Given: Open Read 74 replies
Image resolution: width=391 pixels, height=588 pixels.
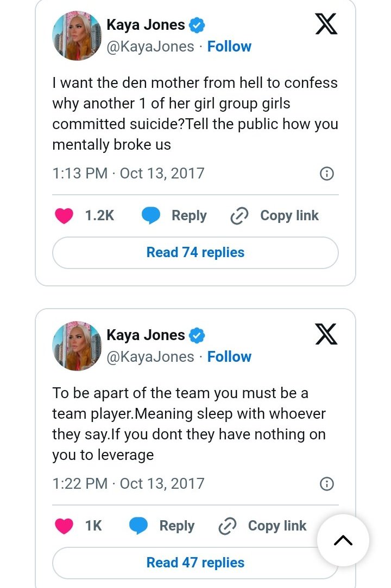Looking at the screenshot, I should [x=195, y=253].
